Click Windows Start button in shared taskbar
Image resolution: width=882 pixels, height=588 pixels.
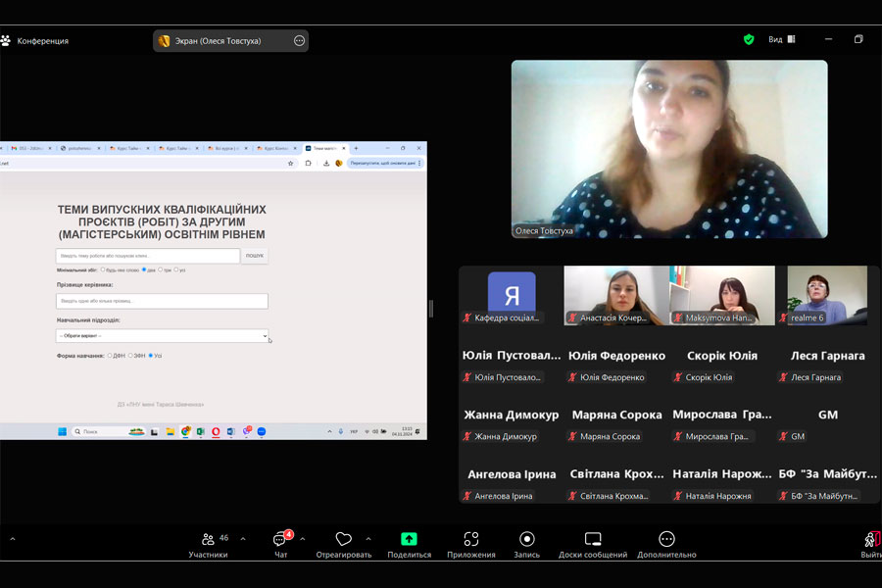point(62,431)
